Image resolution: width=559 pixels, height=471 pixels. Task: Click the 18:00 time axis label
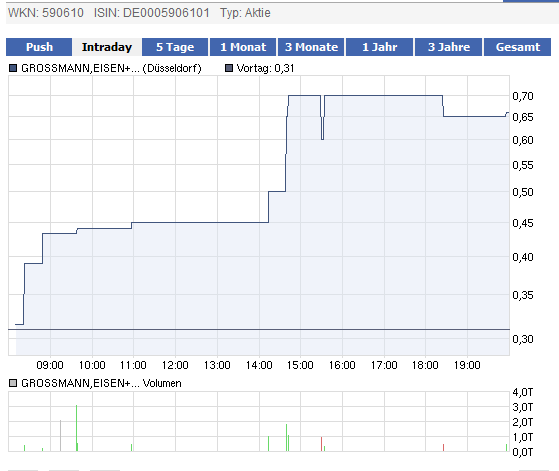click(x=425, y=365)
